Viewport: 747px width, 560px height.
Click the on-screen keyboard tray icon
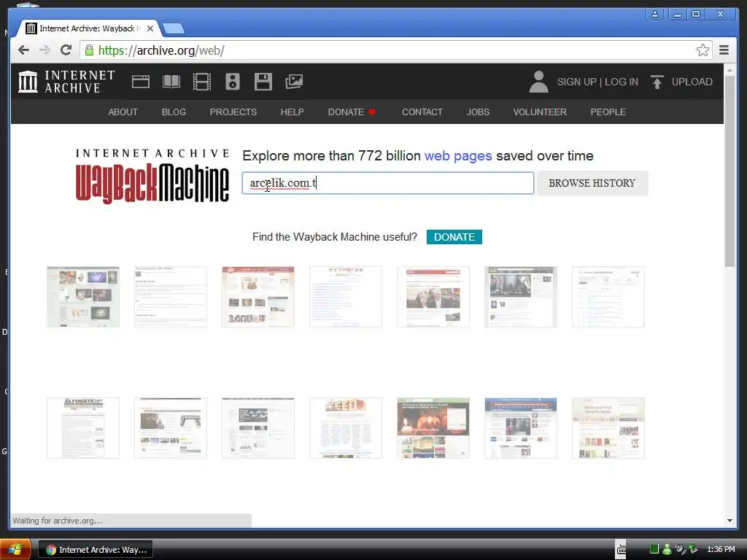[622, 550]
